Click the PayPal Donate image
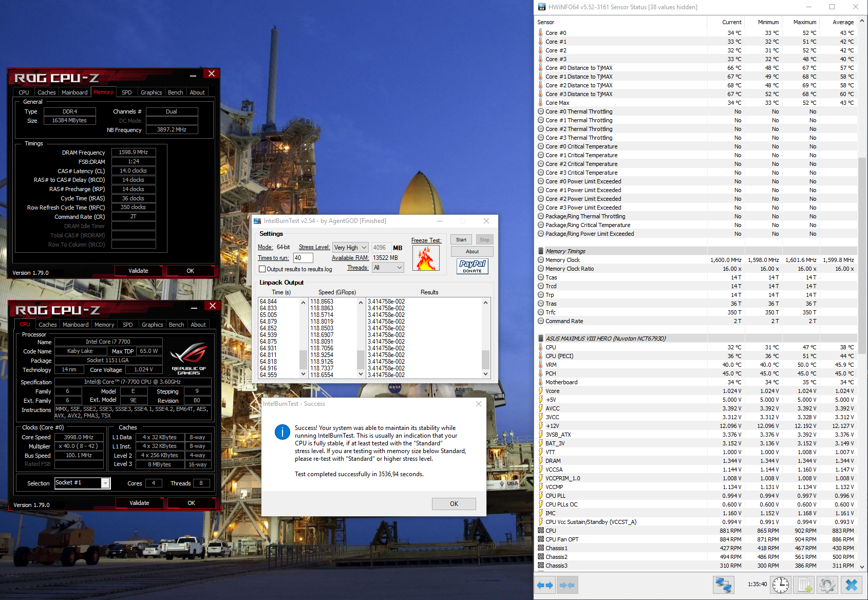This screenshot has height=600, width=868. (x=473, y=266)
